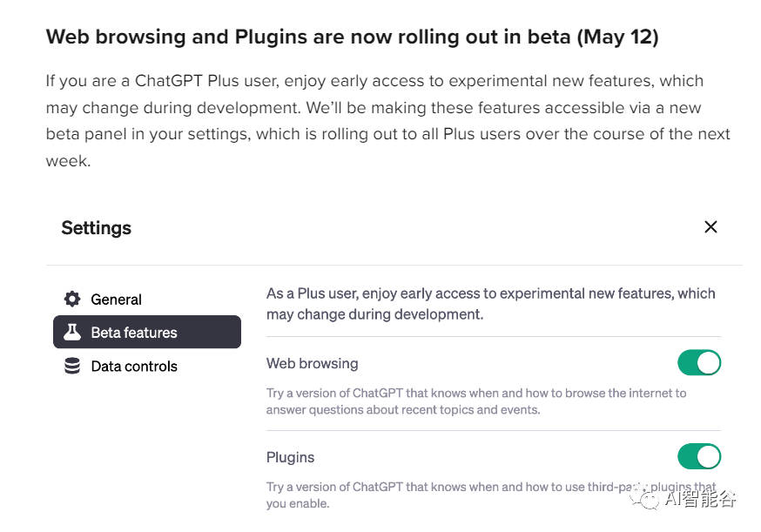Click the AI智能谷 watermark text
Image resolution: width=761 pixels, height=532 pixels.
[700, 498]
